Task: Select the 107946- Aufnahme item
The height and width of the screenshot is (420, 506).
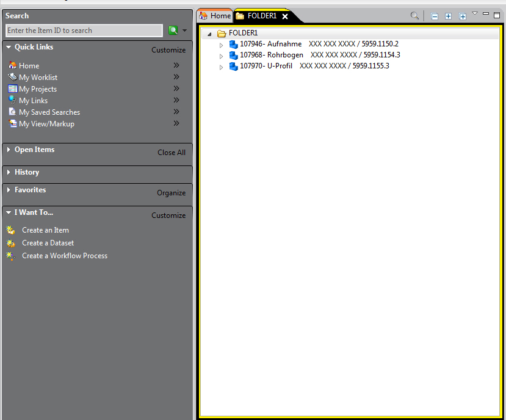Action: coord(319,44)
